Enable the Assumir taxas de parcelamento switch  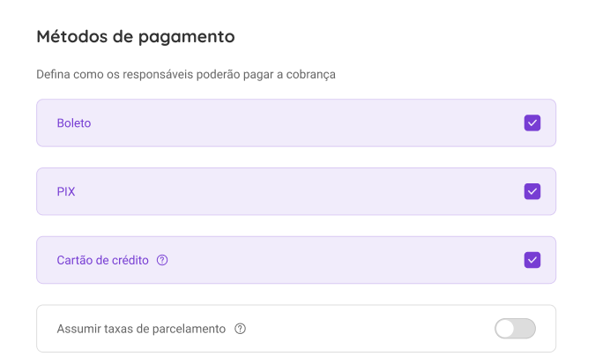515,329
